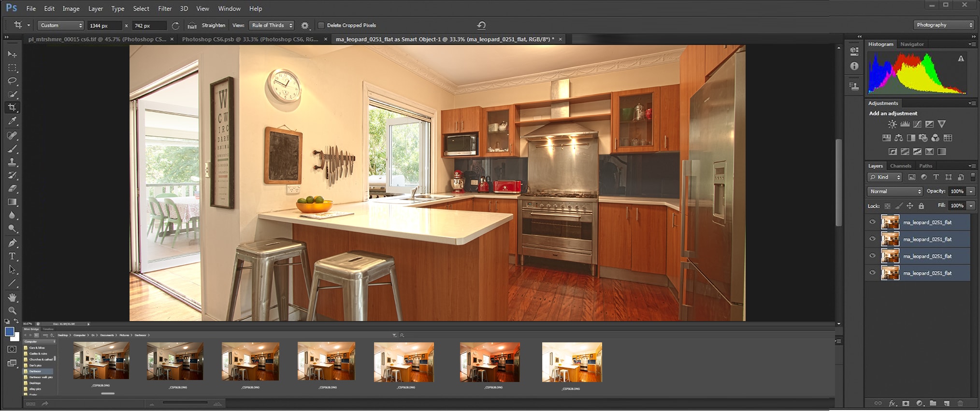Open the Rule of Thirds view dropdown
Screen dimensions: 980x411
(x=272, y=25)
